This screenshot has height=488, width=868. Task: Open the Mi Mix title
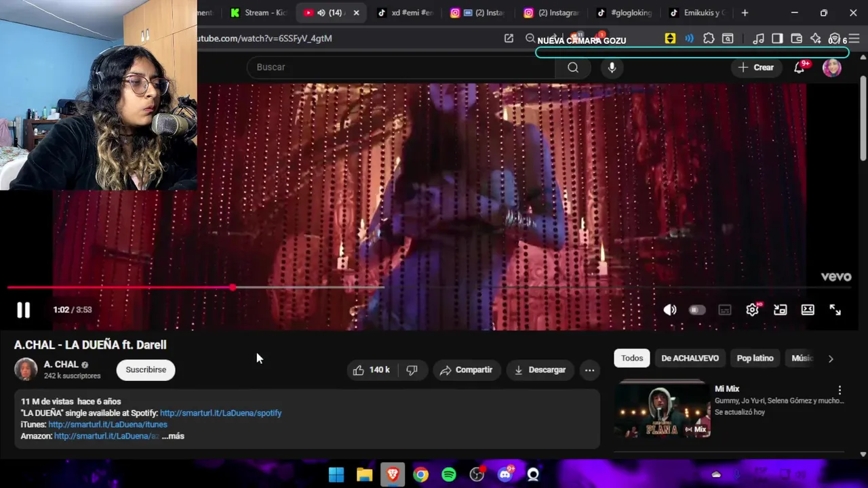pyautogui.click(x=726, y=389)
